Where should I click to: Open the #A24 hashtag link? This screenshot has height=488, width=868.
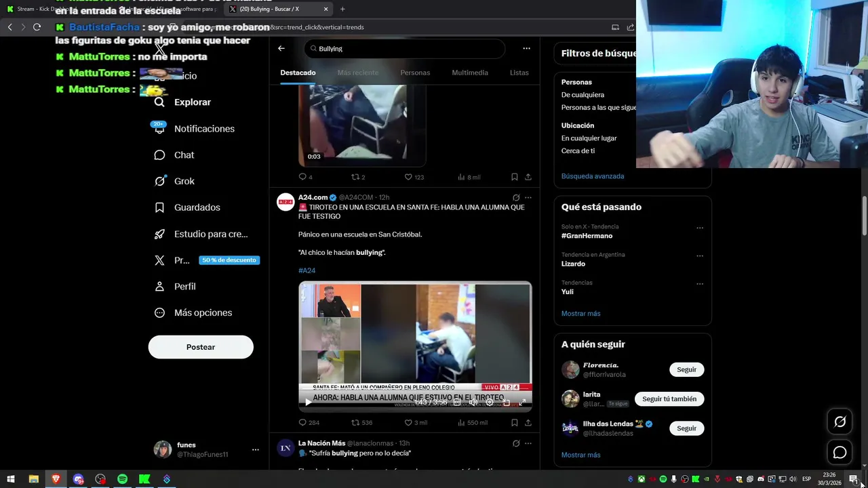[307, 270]
